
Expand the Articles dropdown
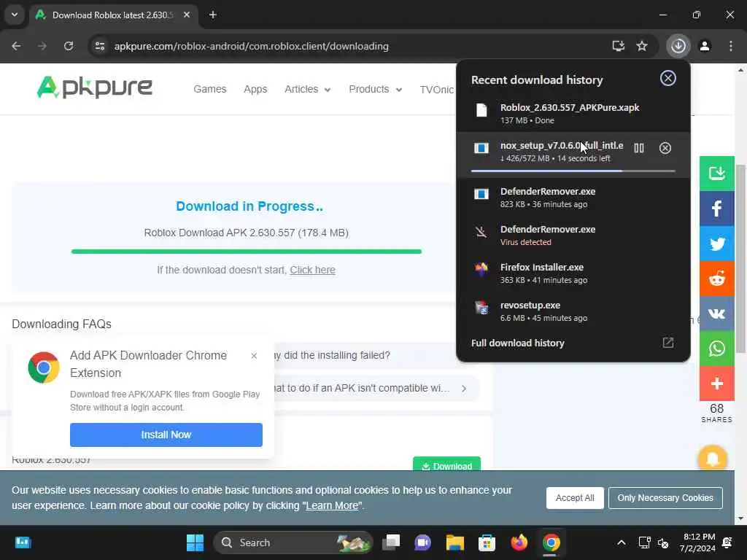click(307, 89)
